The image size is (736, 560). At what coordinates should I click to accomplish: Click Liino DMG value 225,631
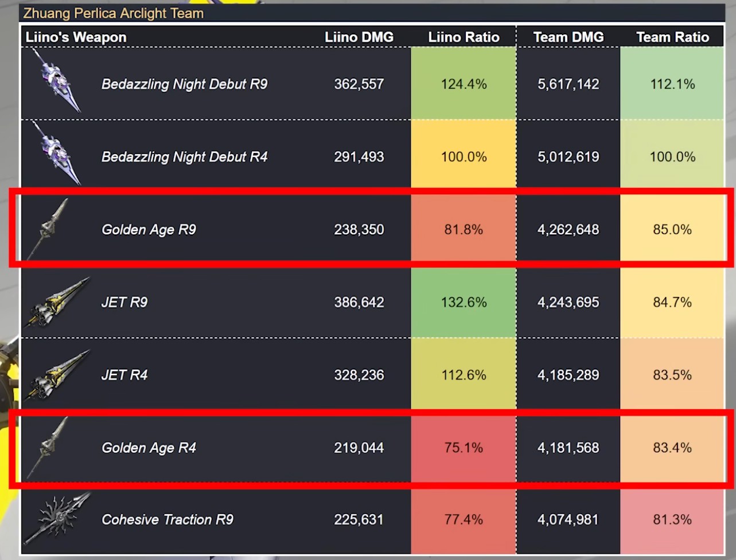359,519
